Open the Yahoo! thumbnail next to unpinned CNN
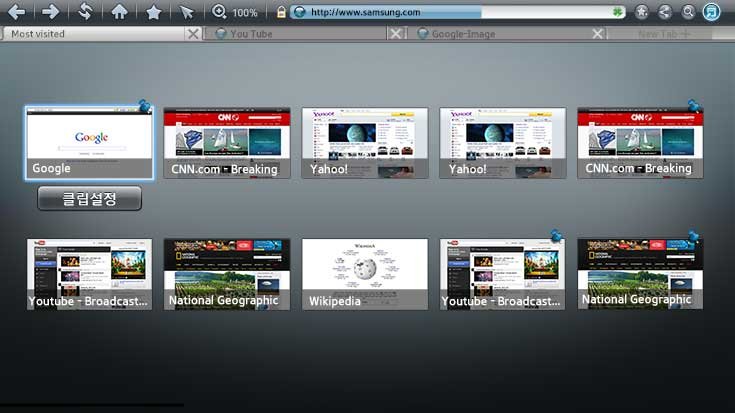Screen dimensions: 735x413 (x=365, y=143)
